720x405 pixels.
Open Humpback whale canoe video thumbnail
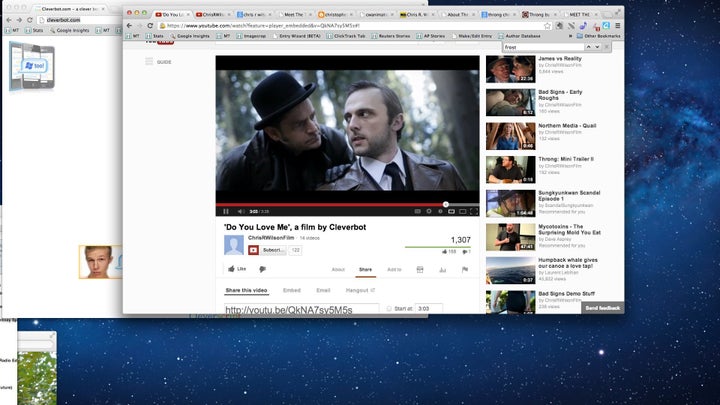(511, 270)
